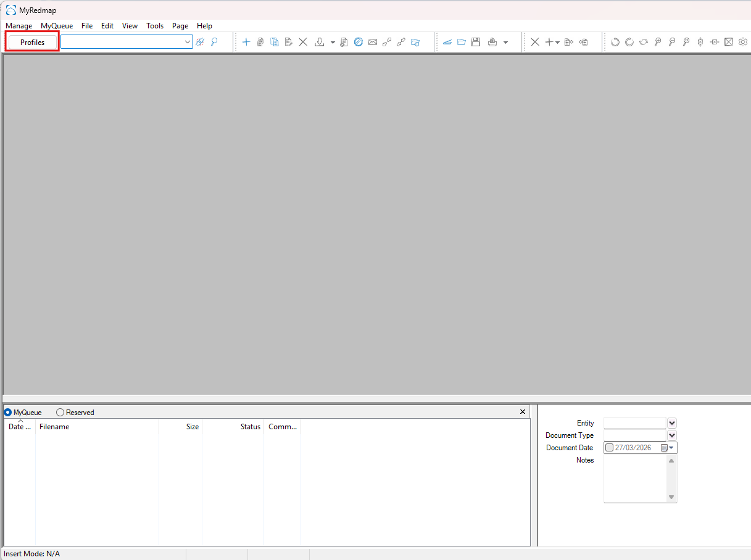Click the scanner icon in toolbar

coord(447,42)
